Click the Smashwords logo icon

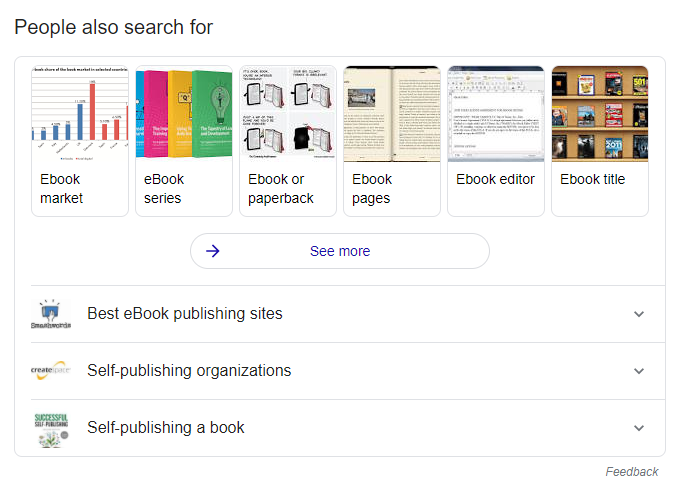pyautogui.click(x=51, y=314)
